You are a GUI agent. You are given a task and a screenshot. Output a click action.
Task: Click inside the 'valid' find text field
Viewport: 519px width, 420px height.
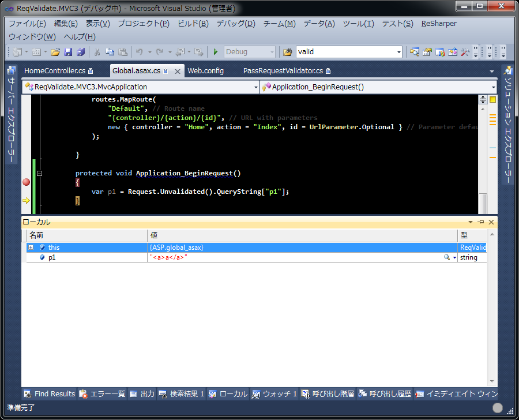pos(345,52)
